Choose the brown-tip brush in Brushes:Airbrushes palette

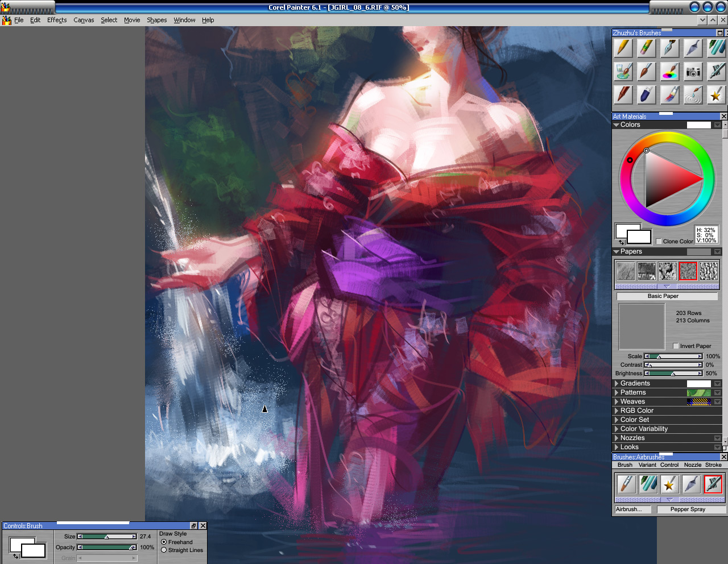pos(626,484)
